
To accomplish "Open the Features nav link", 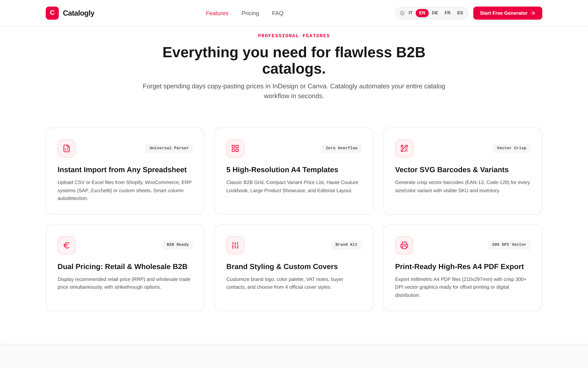I will (x=217, y=13).
